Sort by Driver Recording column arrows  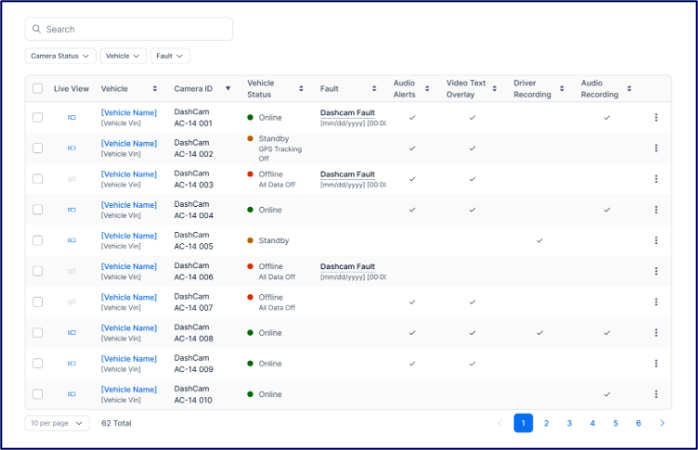coord(562,89)
